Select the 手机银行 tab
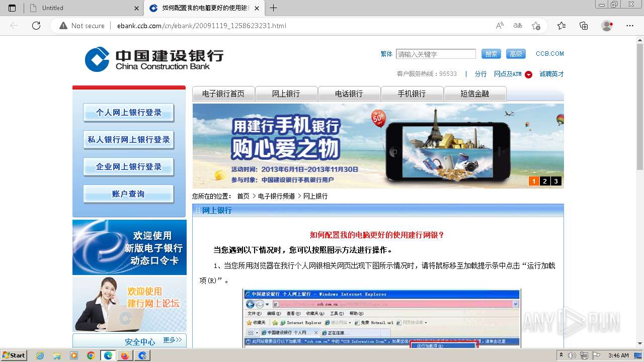The width and height of the screenshot is (644, 362). [412, 94]
